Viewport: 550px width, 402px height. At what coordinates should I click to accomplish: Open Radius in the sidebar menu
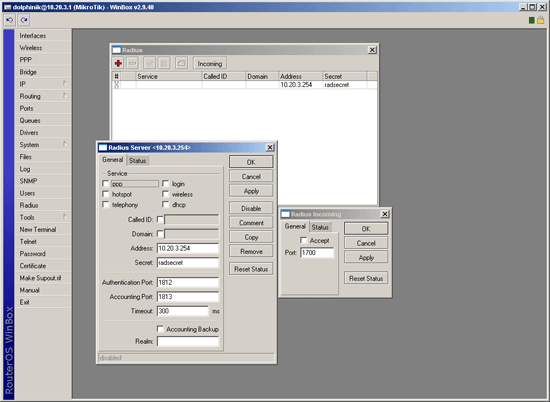(x=42, y=205)
